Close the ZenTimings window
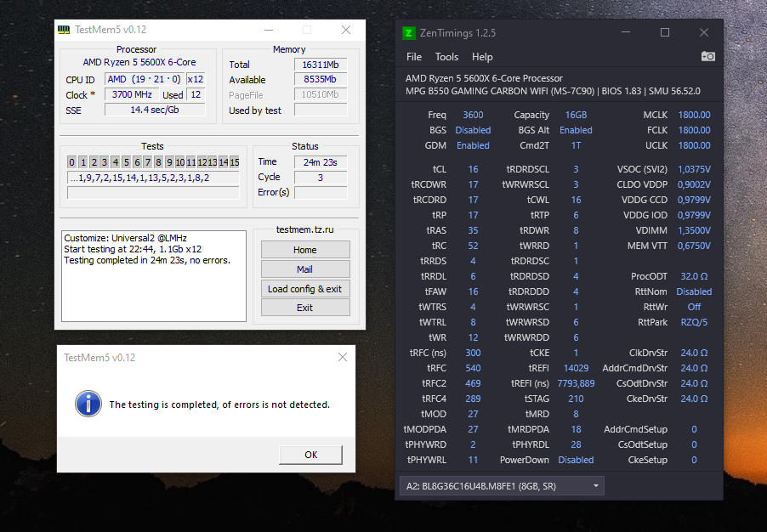Viewport: 767px width, 532px height. (704, 33)
